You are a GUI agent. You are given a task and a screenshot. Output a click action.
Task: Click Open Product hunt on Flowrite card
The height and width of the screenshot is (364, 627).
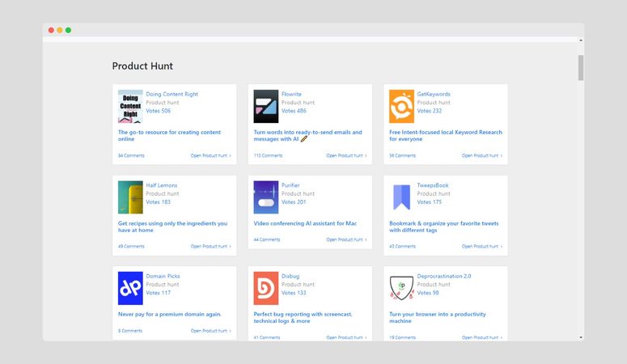pos(346,155)
